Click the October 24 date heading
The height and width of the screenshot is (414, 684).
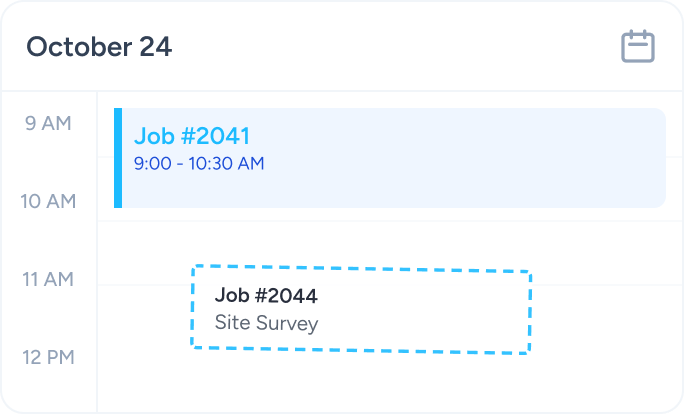click(99, 46)
